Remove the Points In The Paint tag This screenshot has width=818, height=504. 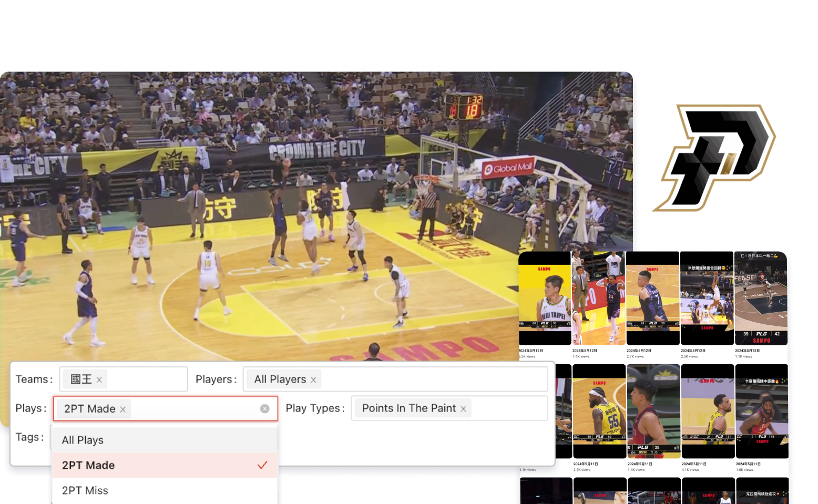pos(463,408)
